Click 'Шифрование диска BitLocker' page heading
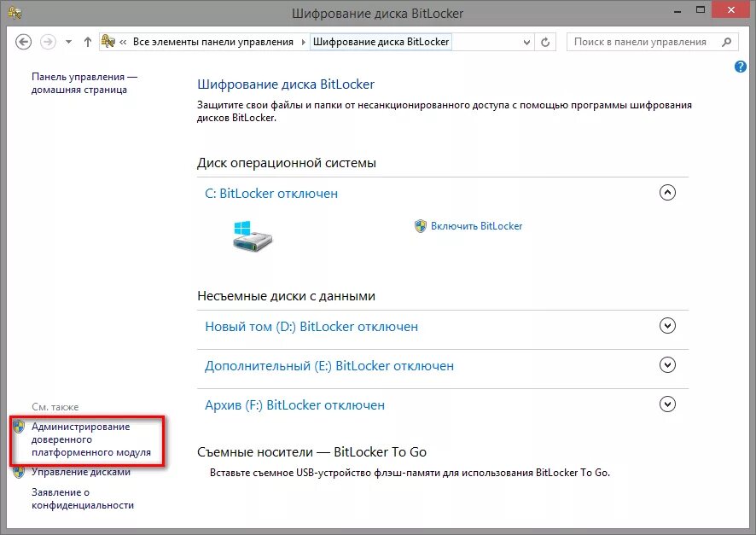 coord(286,84)
